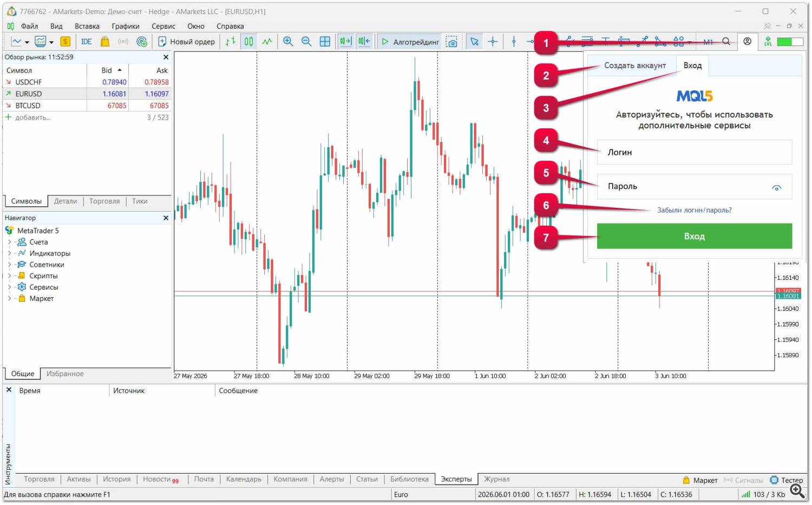This screenshot has height=505, width=812.
Task: Open the Графики menu
Action: [126, 26]
